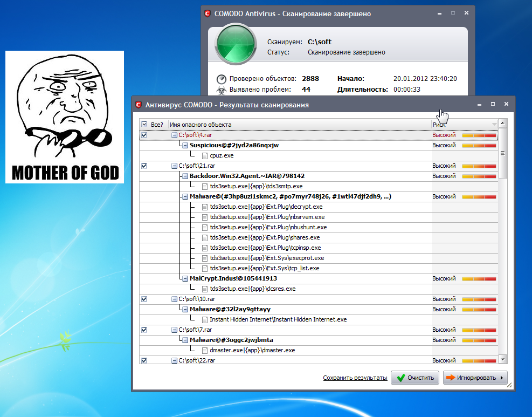Collapse the Suspicious@#2jyd2a86nqxjw node

point(185,145)
